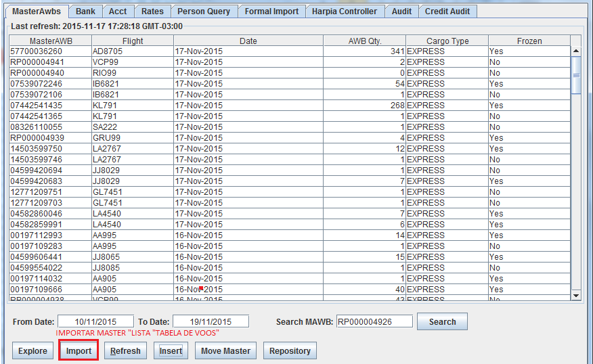The width and height of the screenshot is (593, 364).
Task: Select master AWB 00197109283
Action: [50, 246]
